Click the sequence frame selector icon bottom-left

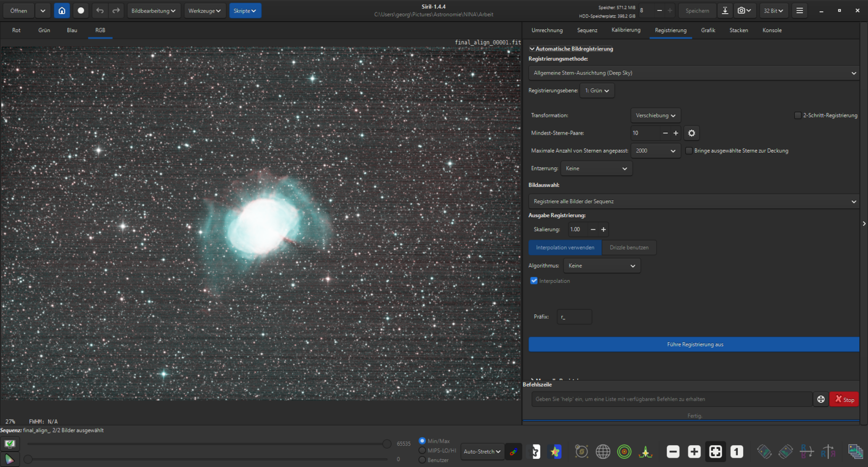coord(10,444)
